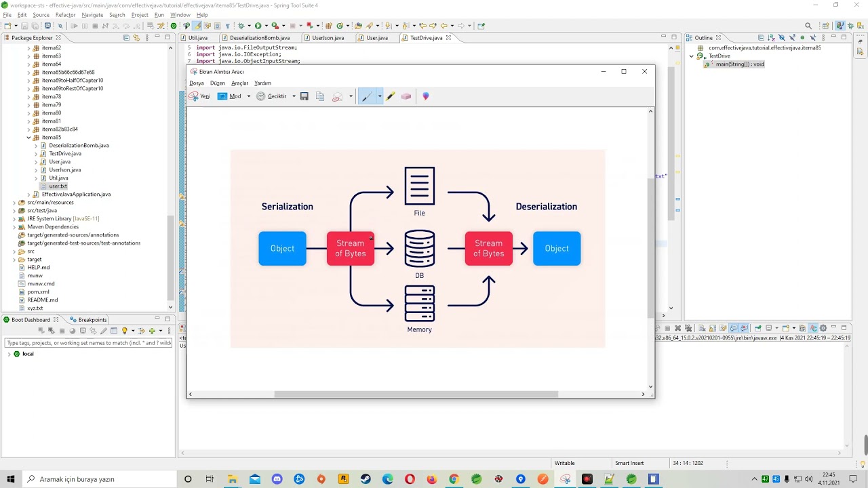Viewport: 868px width, 488px height.
Task: Expand the itema82b83c84 package
Action: tap(29, 129)
